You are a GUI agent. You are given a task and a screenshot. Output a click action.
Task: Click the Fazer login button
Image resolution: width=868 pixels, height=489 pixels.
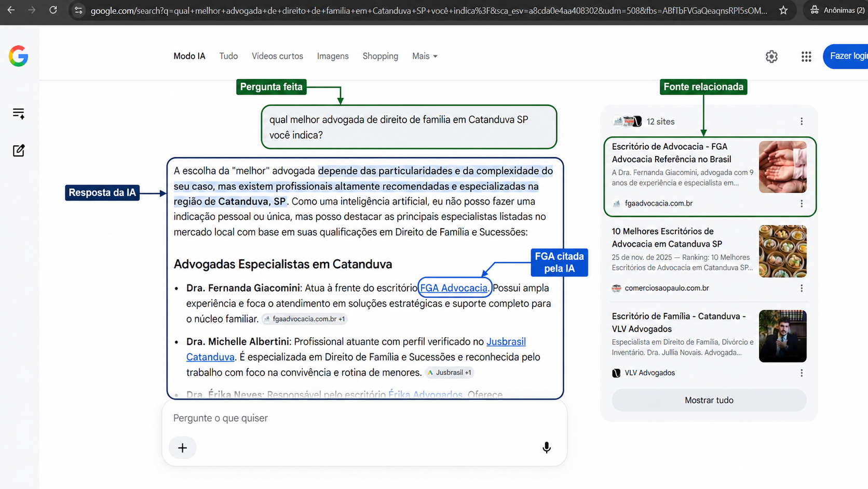pyautogui.click(x=846, y=56)
